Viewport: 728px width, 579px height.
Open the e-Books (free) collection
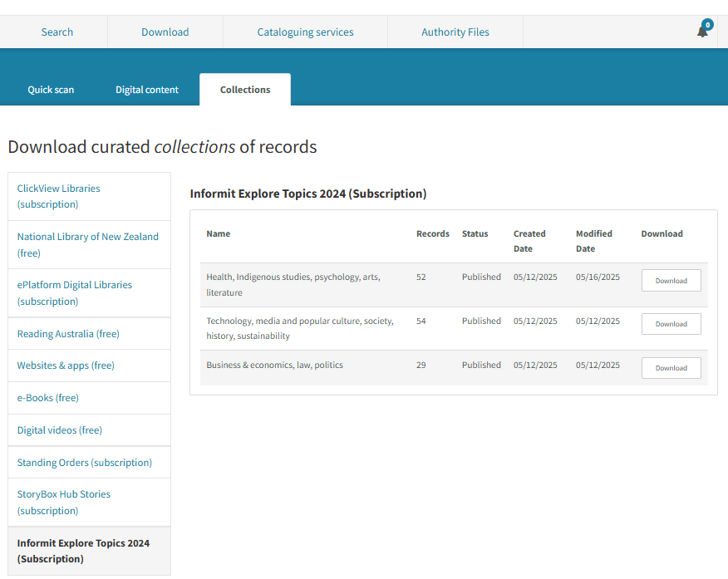click(x=48, y=398)
